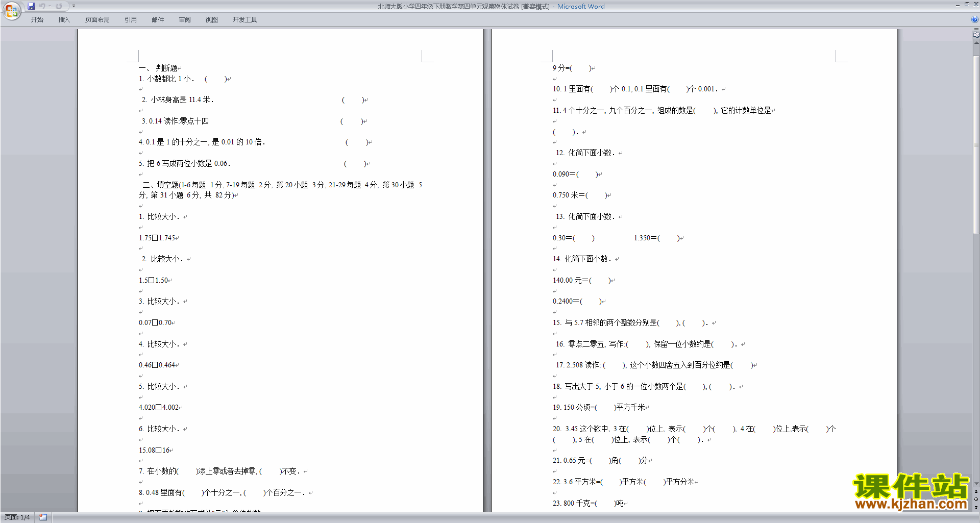
Task: Open Word Help via the question-mark icon
Action: tap(975, 20)
